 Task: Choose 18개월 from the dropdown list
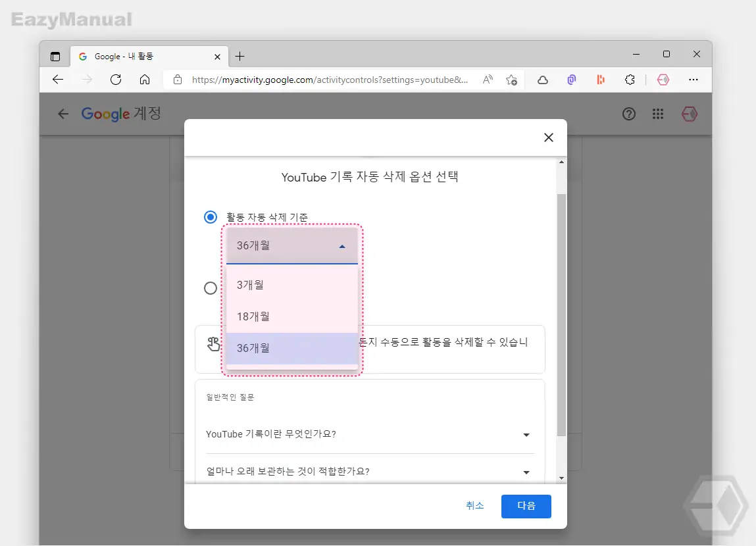[292, 316]
